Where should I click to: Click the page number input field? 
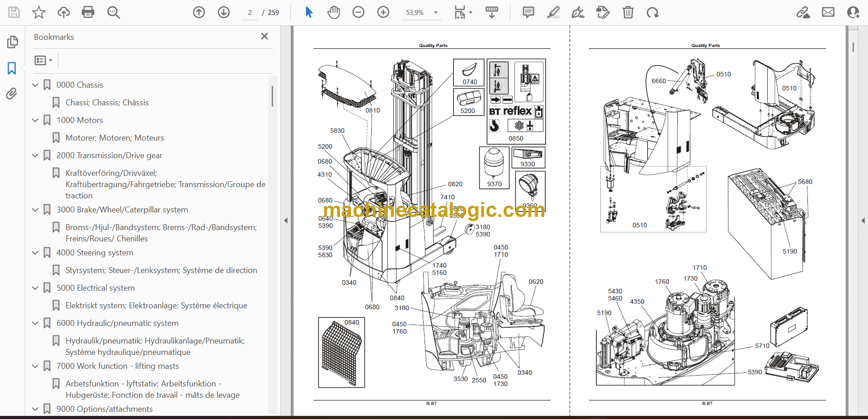tap(250, 13)
